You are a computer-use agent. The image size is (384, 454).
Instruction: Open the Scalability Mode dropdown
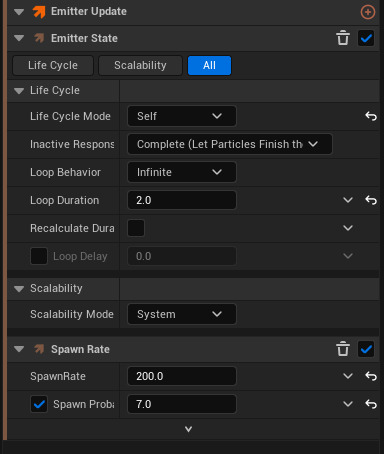[x=182, y=314]
